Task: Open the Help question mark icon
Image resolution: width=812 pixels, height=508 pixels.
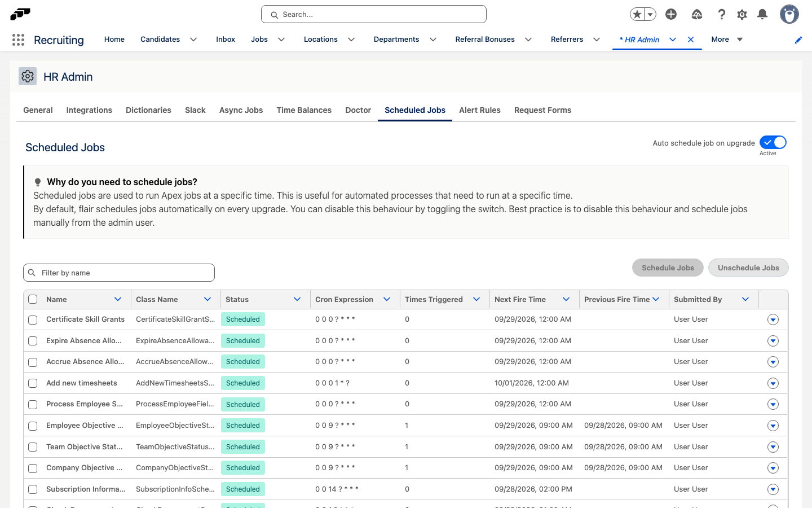Action: click(721, 14)
